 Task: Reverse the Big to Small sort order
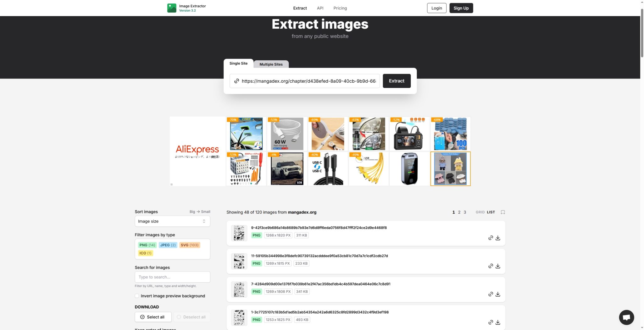(200, 212)
